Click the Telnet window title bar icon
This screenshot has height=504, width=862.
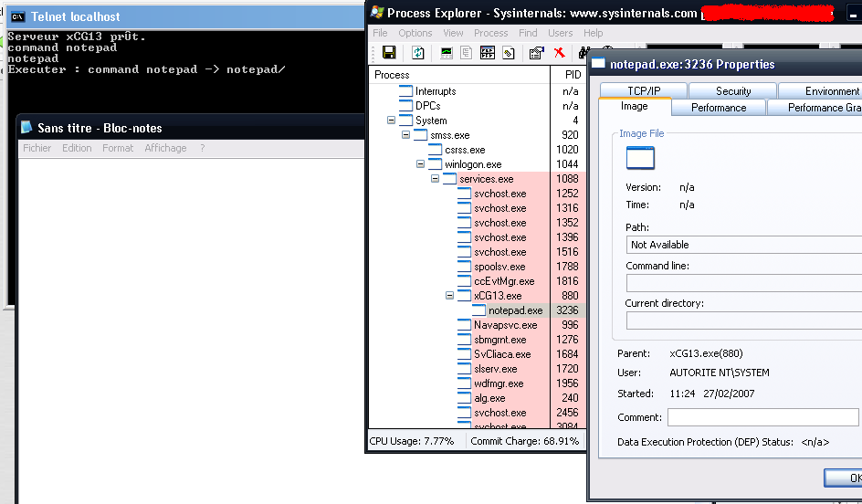pyautogui.click(x=18, y=17)
